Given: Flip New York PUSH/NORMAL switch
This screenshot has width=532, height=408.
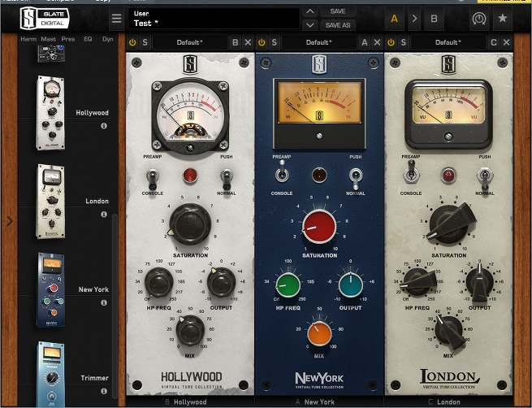Looking at the screenshot, I should [x=355, y=177].
